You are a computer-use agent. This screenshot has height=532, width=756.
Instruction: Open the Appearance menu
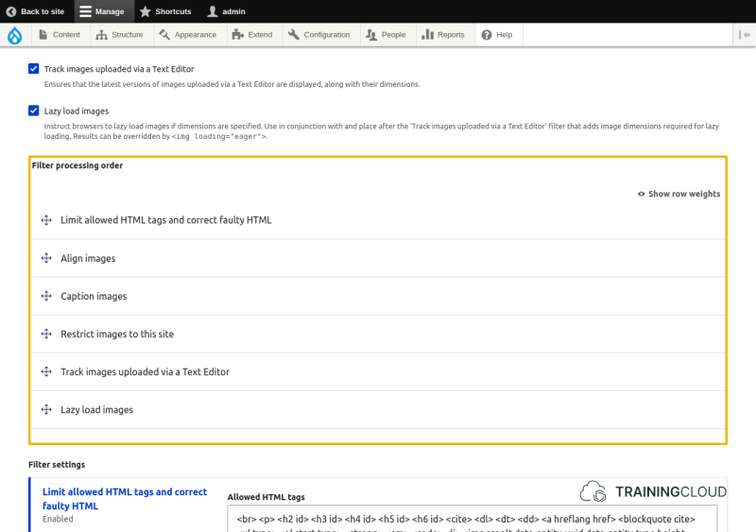pyautogui.click(x=190, y=35)
